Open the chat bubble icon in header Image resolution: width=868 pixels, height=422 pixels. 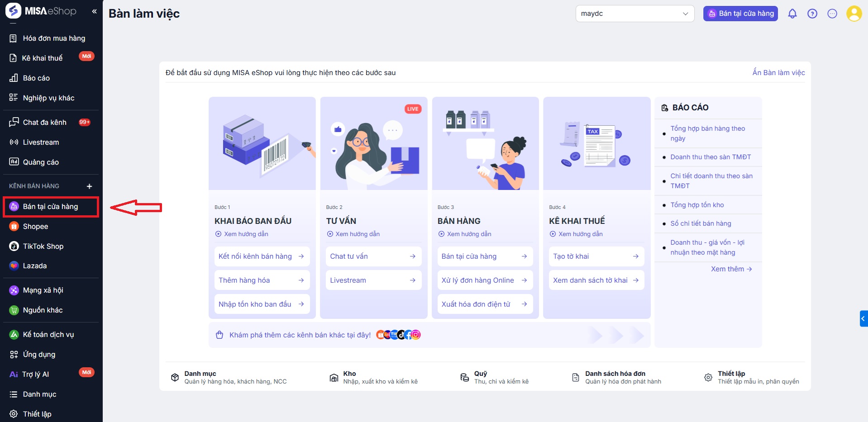point(832,14)
